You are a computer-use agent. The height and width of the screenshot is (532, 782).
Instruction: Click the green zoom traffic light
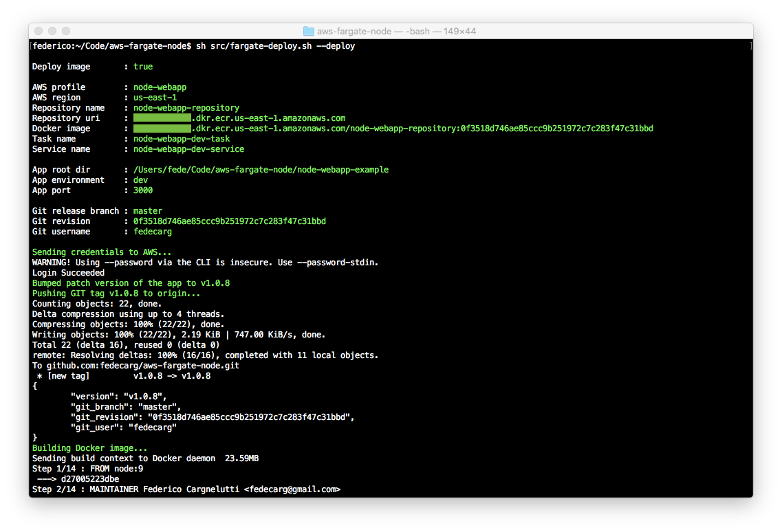pos(65,31)
